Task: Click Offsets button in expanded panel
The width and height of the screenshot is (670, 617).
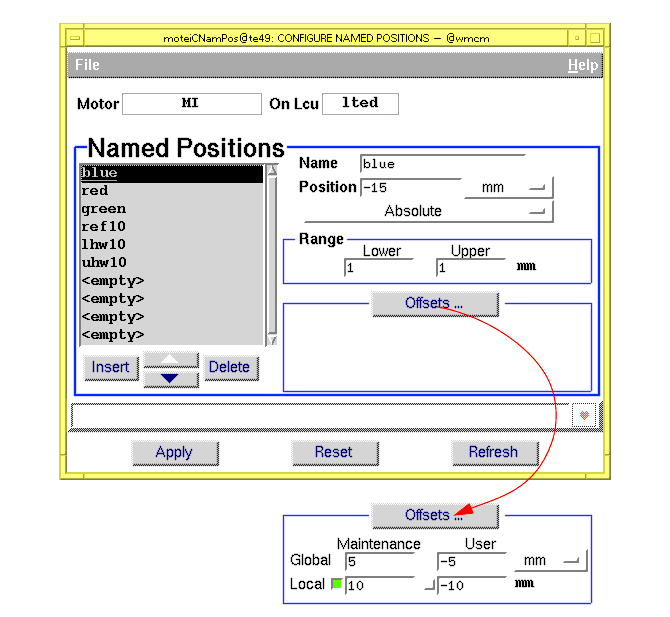Action: 435,515
